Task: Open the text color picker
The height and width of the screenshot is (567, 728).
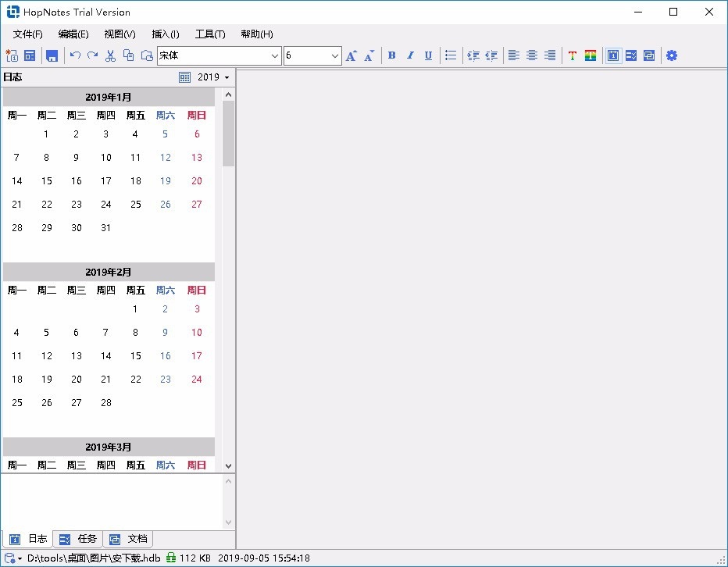Action: coord(573,55)
